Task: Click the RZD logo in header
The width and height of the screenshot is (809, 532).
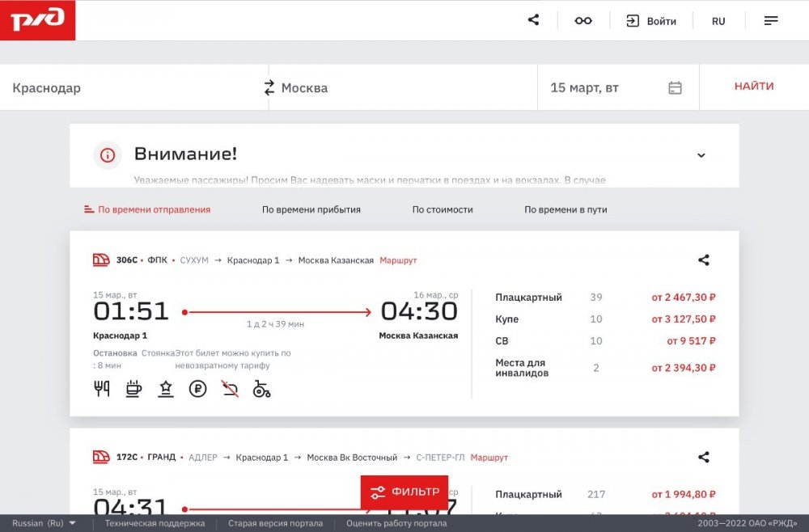Action: pyautogui.click(x=37, y=20)
